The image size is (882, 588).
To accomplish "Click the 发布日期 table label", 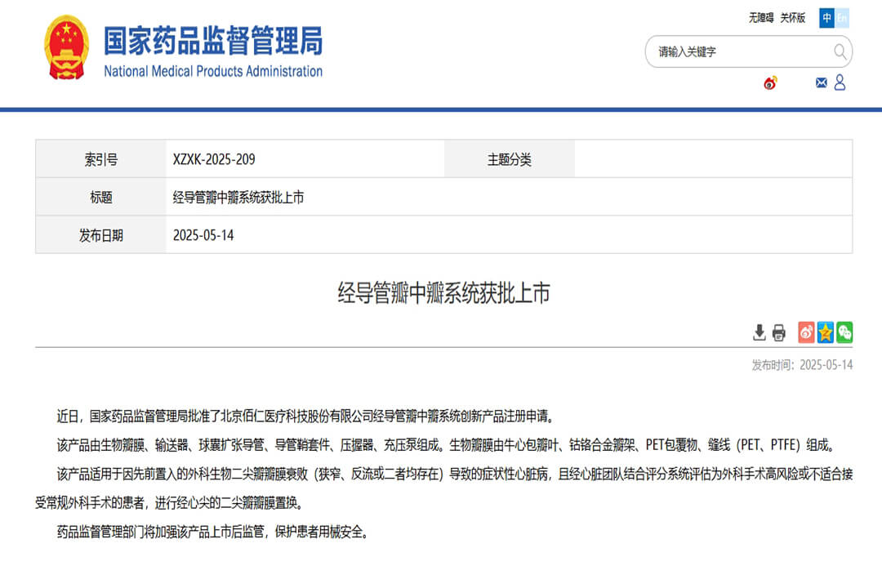I will pyautogui.click(x=101, y=235).
